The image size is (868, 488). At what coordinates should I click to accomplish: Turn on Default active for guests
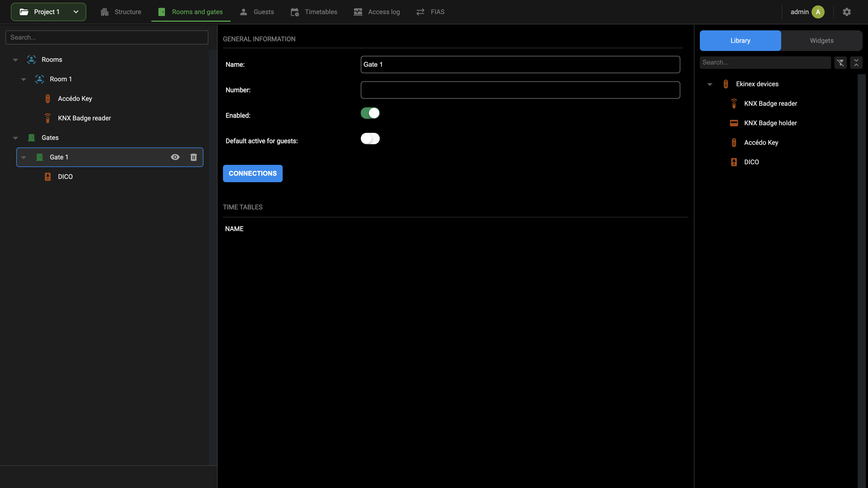(370, 139)
